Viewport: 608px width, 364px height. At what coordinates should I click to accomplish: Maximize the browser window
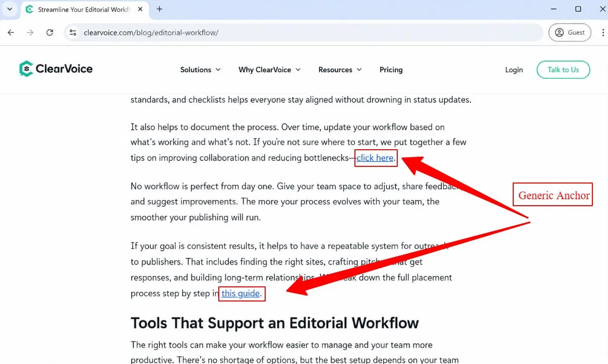[578, 9]
